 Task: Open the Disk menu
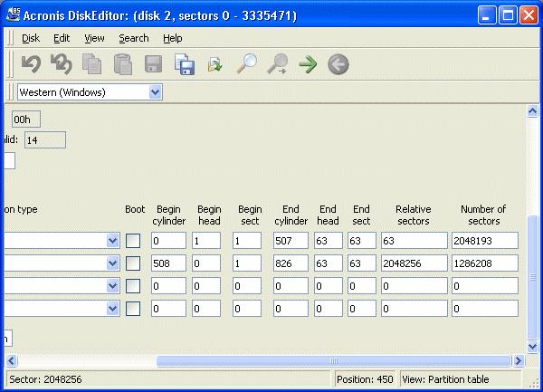click(31, 38)
